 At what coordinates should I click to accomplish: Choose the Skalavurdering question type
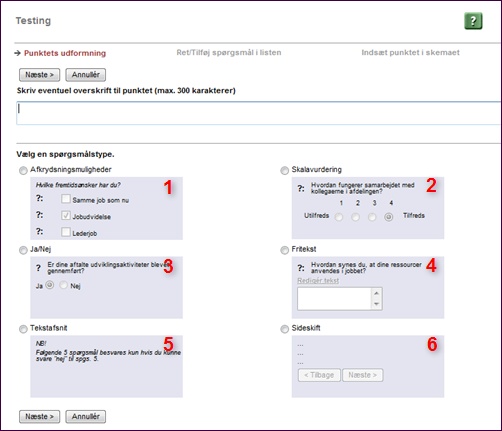(284, 171)
